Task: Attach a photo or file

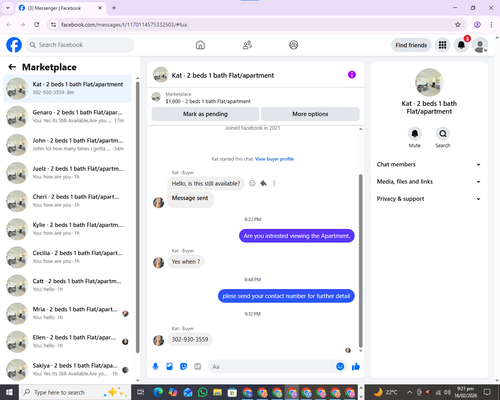Action: (x=170, y=367)
